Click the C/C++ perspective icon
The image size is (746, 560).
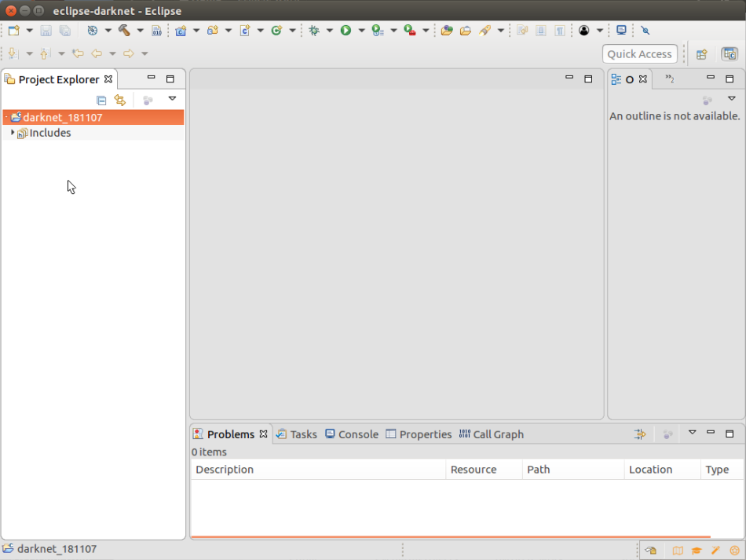click(729, 53)
